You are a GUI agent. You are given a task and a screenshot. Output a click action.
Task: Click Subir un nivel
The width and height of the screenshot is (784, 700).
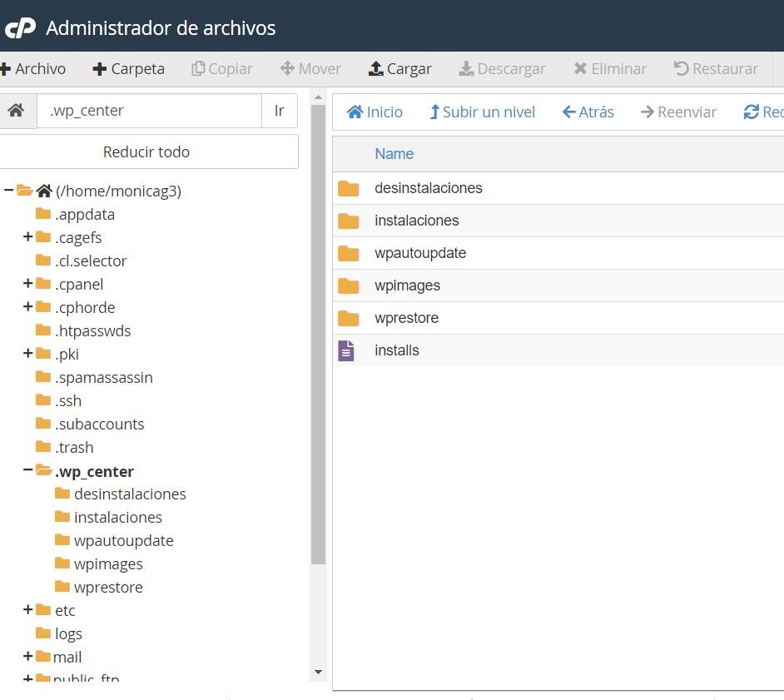tap(483, 112)
